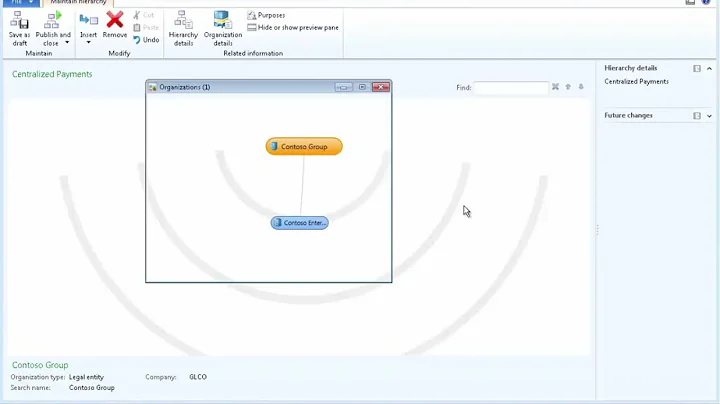Select the Contoso Enter... node
Viewport: 720px width, 404px height.
(x=299, y=223)
